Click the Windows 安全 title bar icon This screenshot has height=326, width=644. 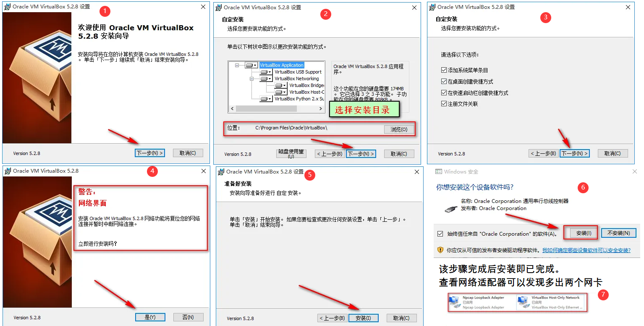[x=439, y=172]
